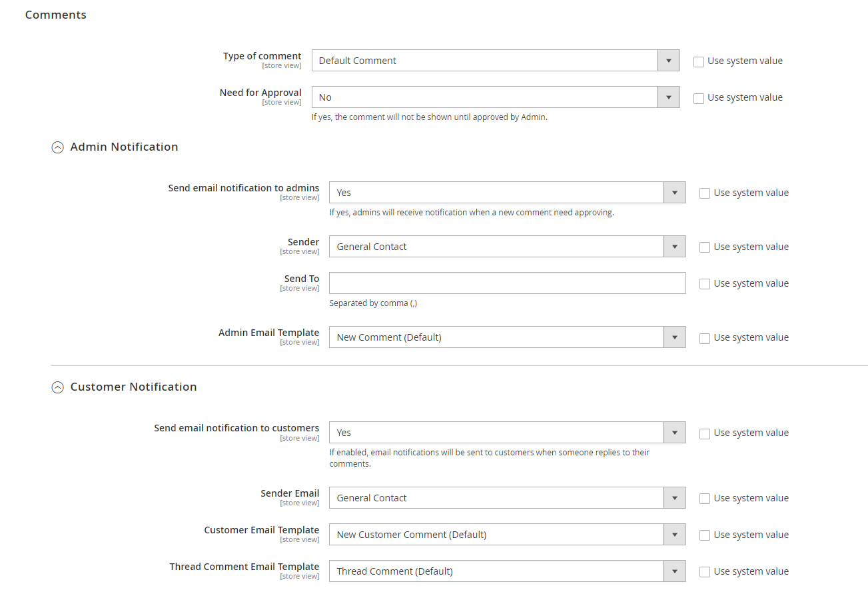Open the Customer Email Template dropdown
This screenshot has width=868, height=596.
[507, 535]
